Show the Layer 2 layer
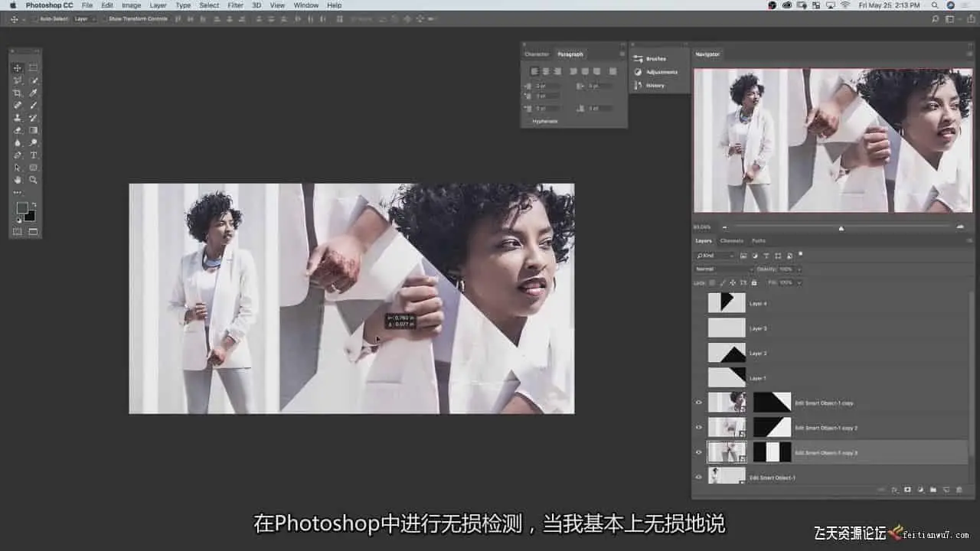The height and width of the screenshot is (551, 980). (x=698, y=353)
